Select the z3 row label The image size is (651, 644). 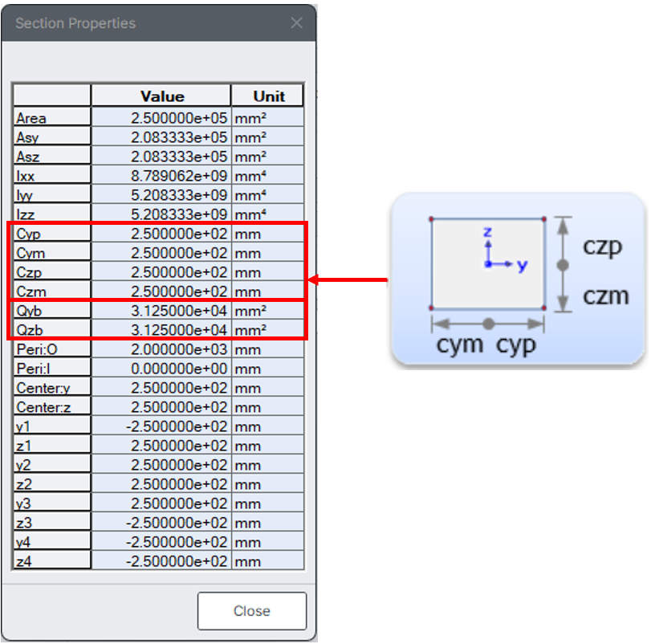pos(52,522)
